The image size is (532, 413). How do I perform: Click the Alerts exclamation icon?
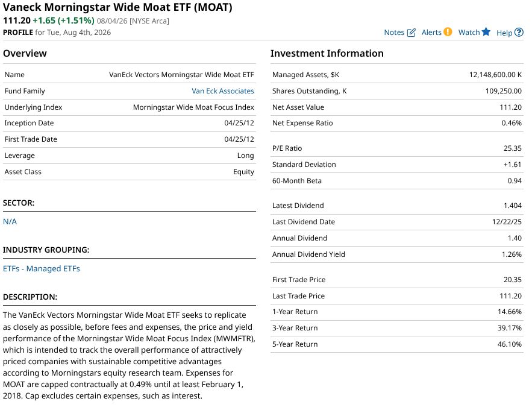[448, 32]
